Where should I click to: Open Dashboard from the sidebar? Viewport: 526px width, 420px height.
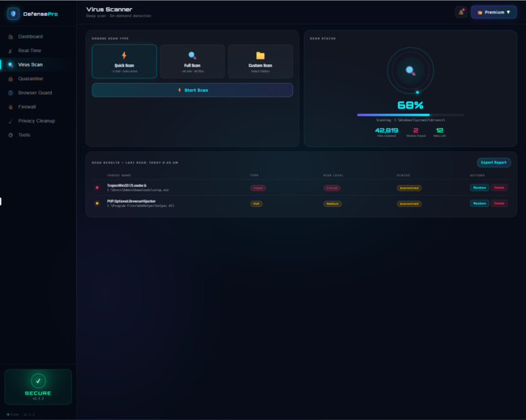(30, 36)
